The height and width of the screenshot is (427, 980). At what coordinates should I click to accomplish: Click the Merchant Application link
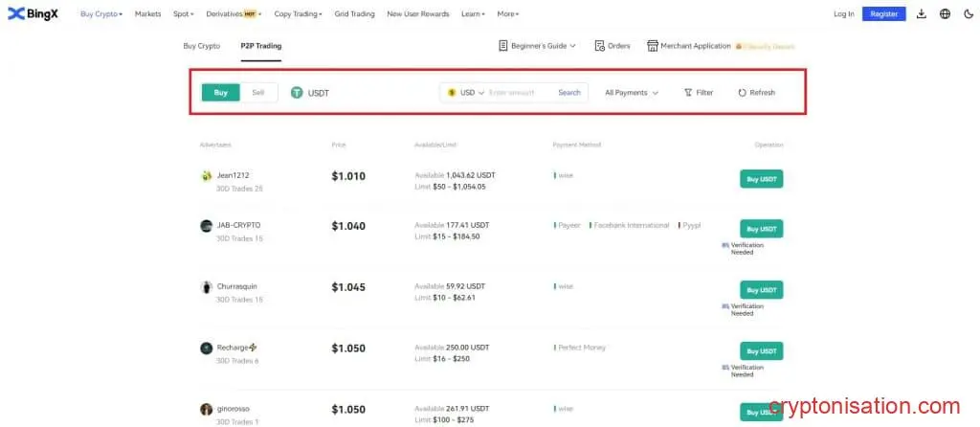(x=696, y=46)
